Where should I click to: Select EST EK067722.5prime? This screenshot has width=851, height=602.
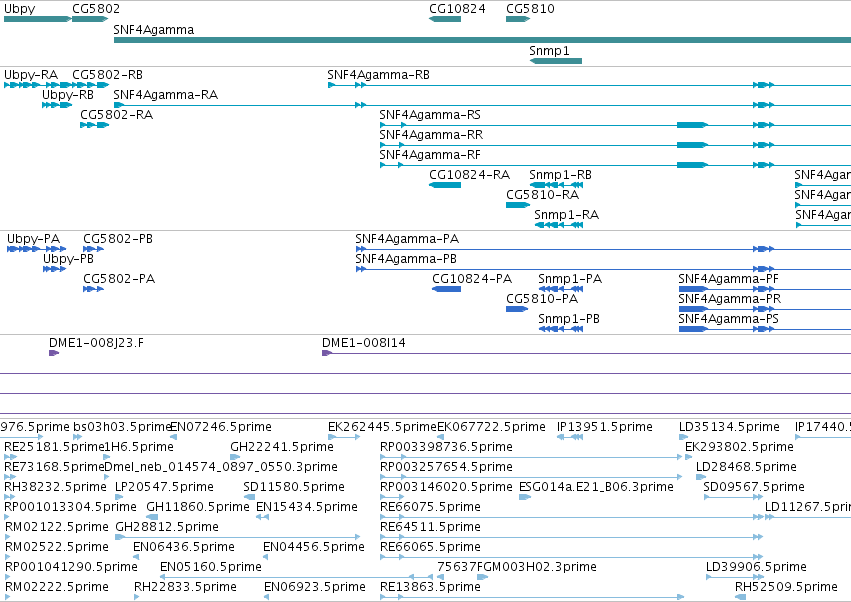(x=491, y=427)
